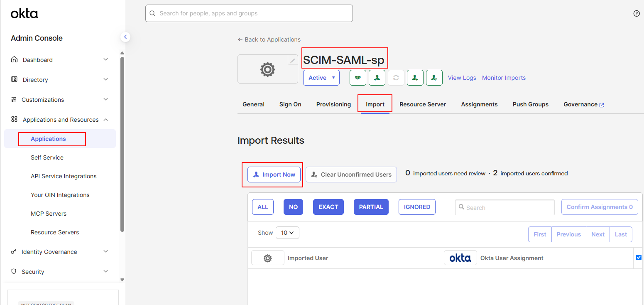Go Back to Applications link
The width and height of the screenshot is (644, 305).
269,39
